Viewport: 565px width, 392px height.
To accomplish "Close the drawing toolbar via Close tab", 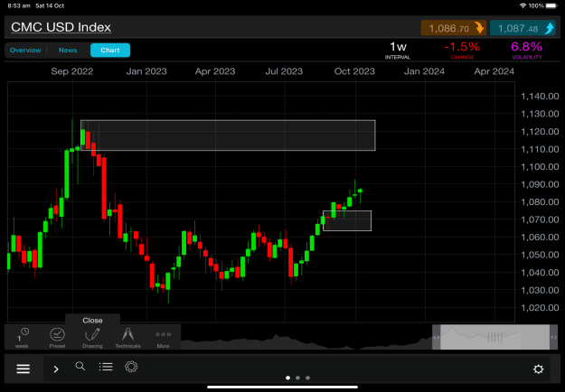I will pos(92,320).
